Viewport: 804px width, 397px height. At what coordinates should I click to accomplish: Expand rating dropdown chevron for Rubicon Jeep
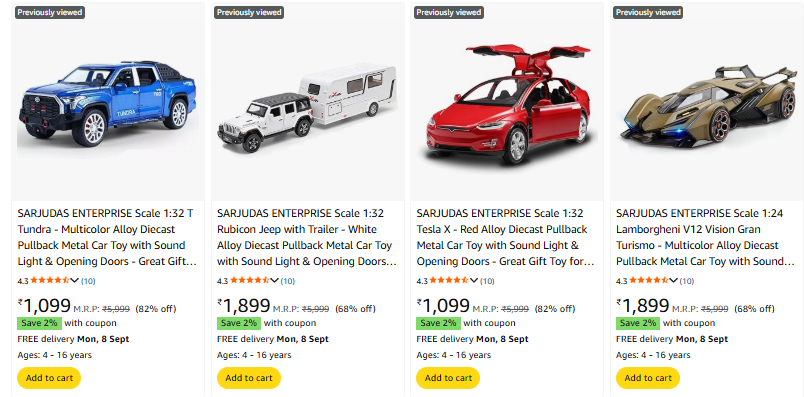click(274, 281)
